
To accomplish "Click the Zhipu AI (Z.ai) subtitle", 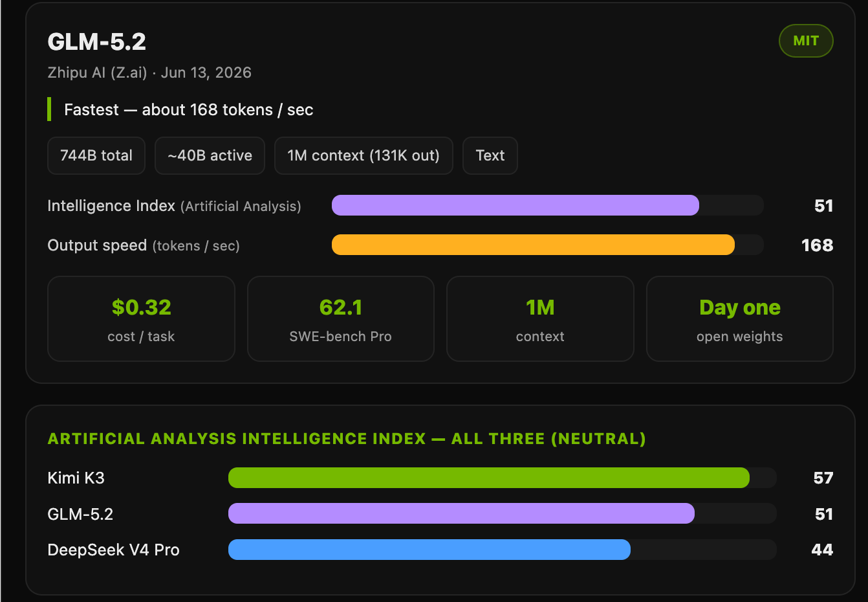I will 98,72.
